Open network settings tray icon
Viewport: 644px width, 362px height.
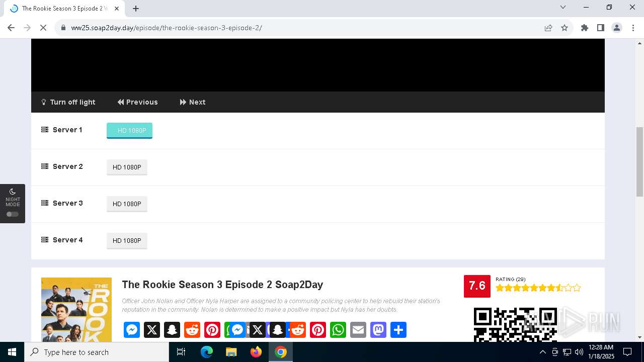pyautogui.click(x=567, y=352)
